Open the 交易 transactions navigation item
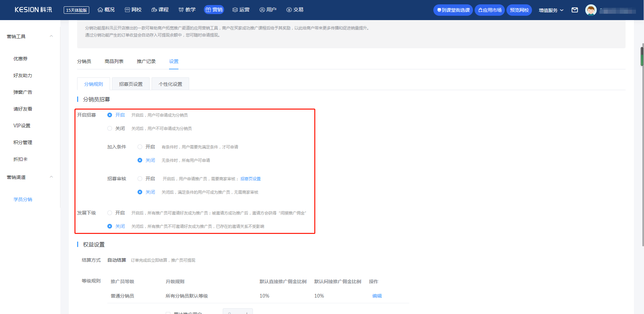The width and height of the screenshot is (644, 314). point(295,10)
